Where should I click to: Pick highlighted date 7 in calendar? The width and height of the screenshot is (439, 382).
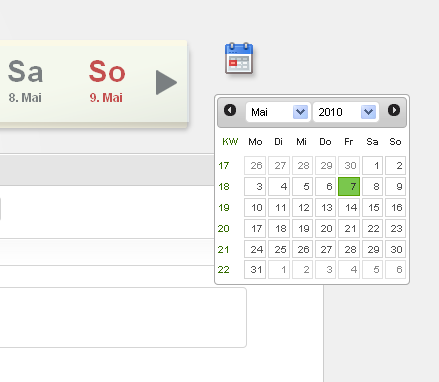(349, 186)
